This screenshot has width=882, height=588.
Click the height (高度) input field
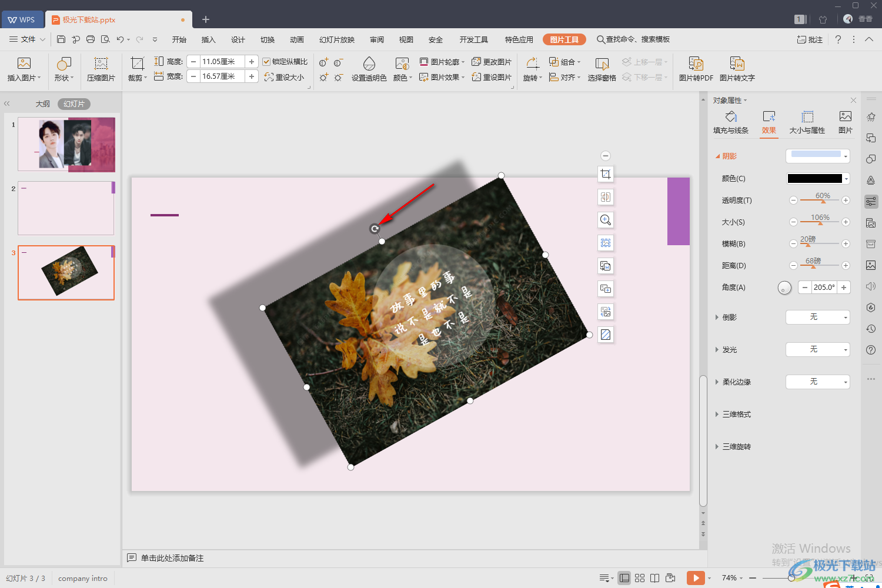pos(223,61)
